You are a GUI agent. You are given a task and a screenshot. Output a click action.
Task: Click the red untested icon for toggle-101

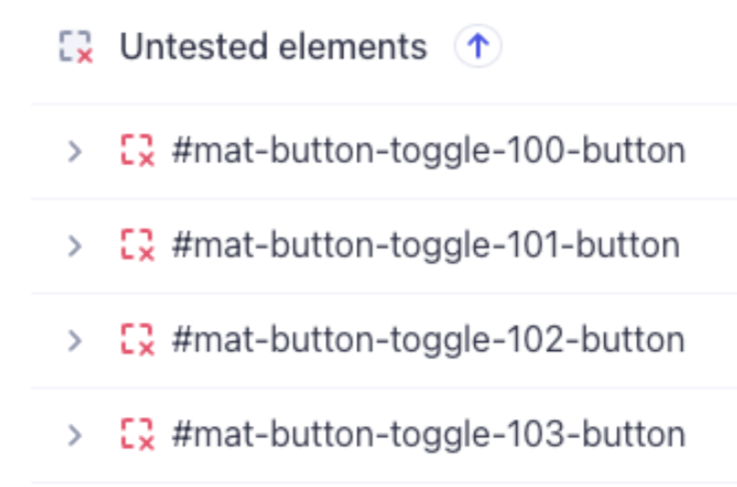pos(137,245)
